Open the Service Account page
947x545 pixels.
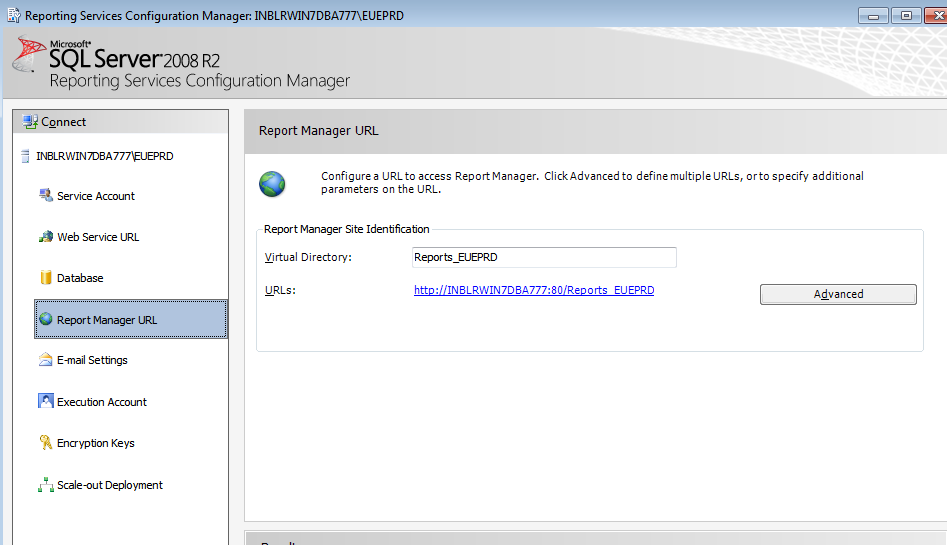95,196
